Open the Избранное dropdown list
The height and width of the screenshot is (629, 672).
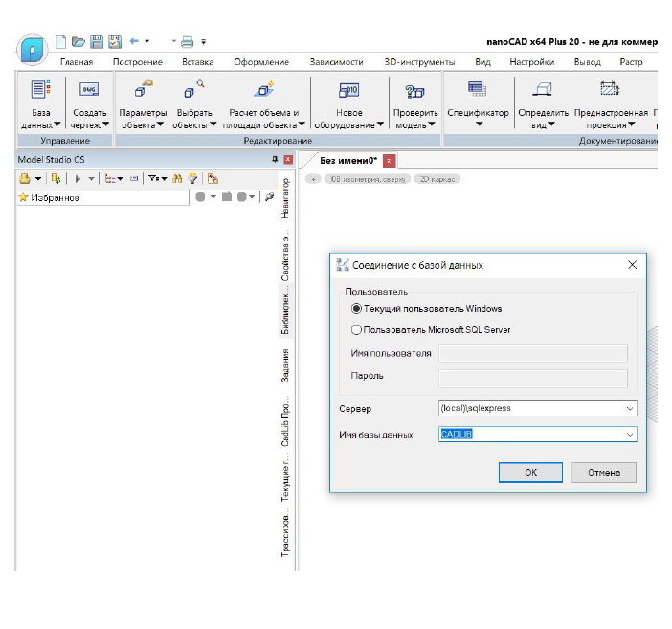pos(102,197)
